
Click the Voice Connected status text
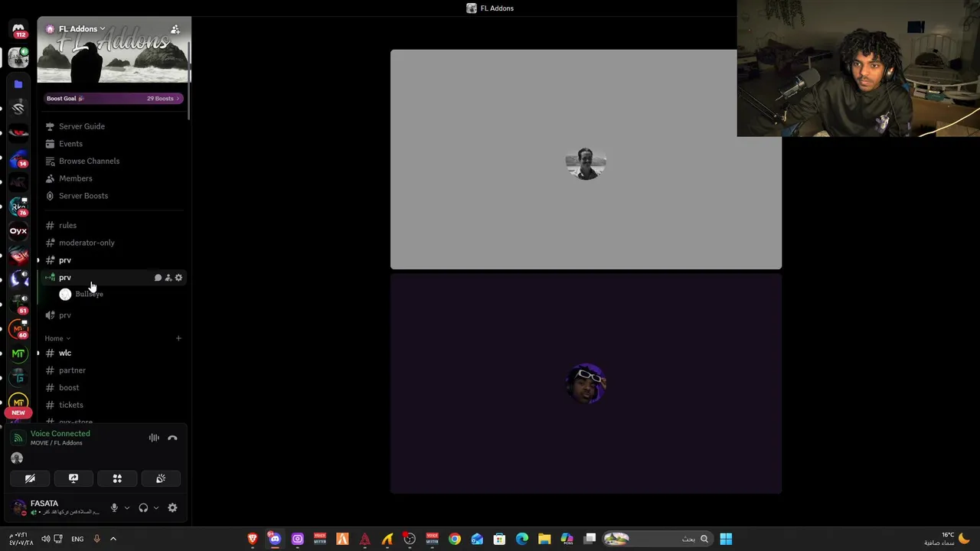click(60, 434)
